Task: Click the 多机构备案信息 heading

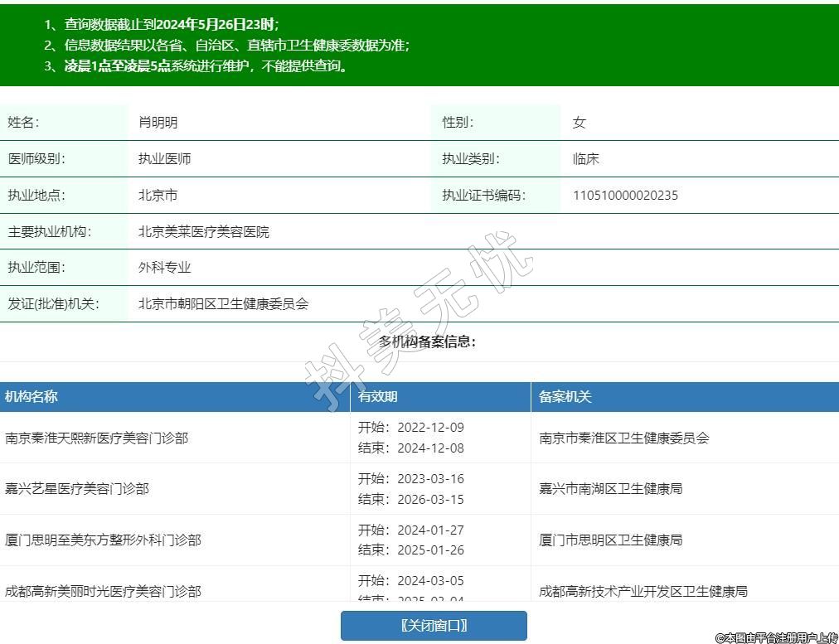Action: point(428,342)
